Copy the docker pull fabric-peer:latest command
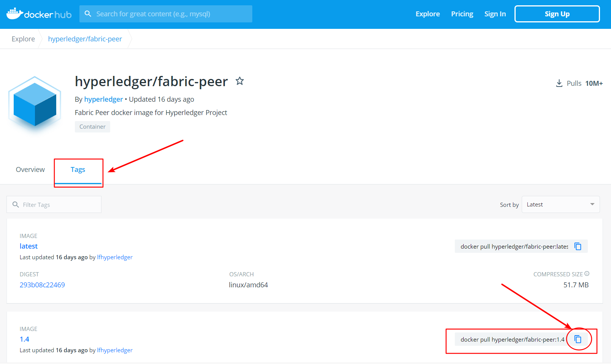Screen dimensions: 611x364 click(x=578, y=246)
